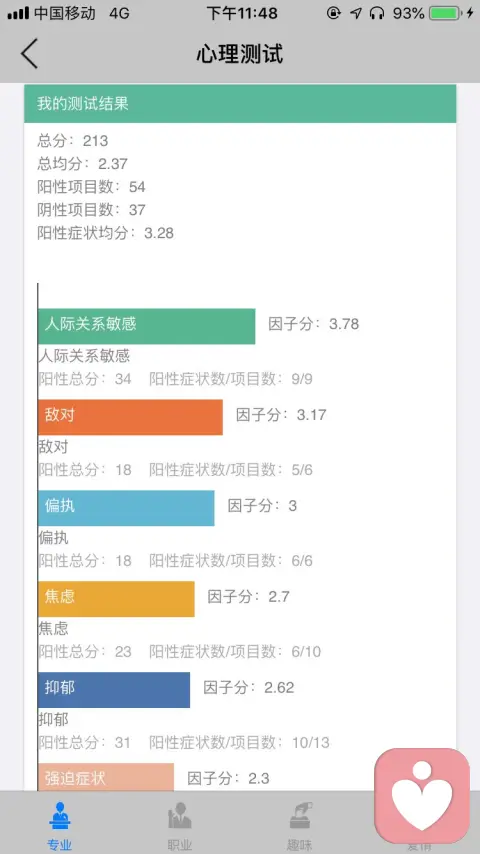480x854 pixels.
Task: Tap the 我的测试结果 header
Action: point(240,103)
